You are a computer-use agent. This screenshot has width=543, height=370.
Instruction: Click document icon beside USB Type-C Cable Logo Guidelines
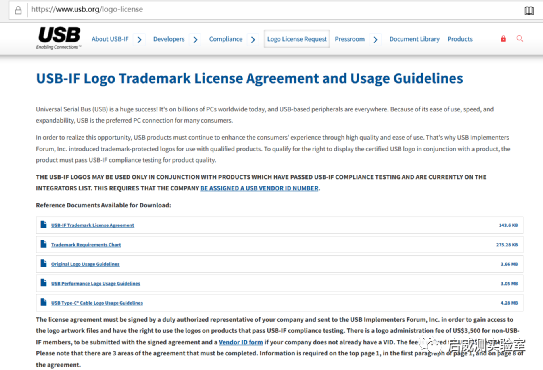[x=43, y=302]
